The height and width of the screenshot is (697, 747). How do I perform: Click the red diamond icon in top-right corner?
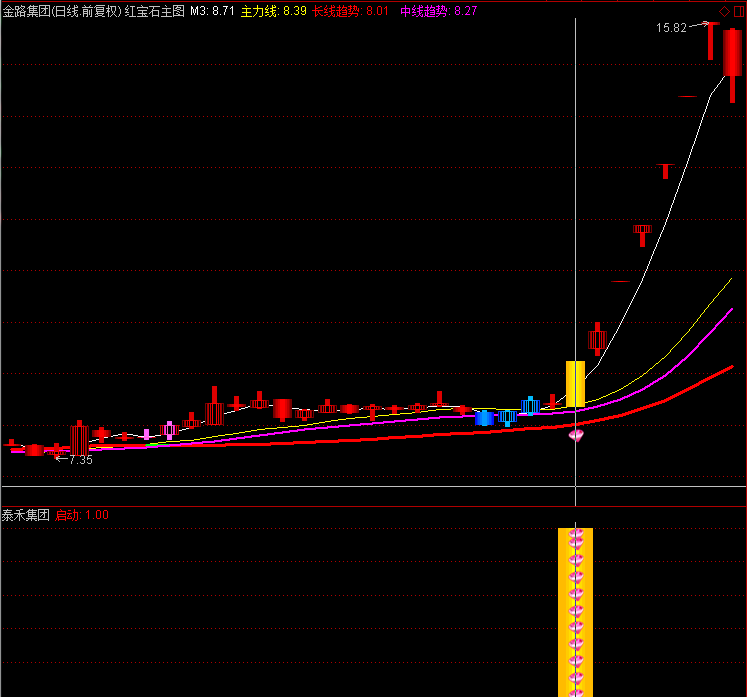click(x=724, y=12)
